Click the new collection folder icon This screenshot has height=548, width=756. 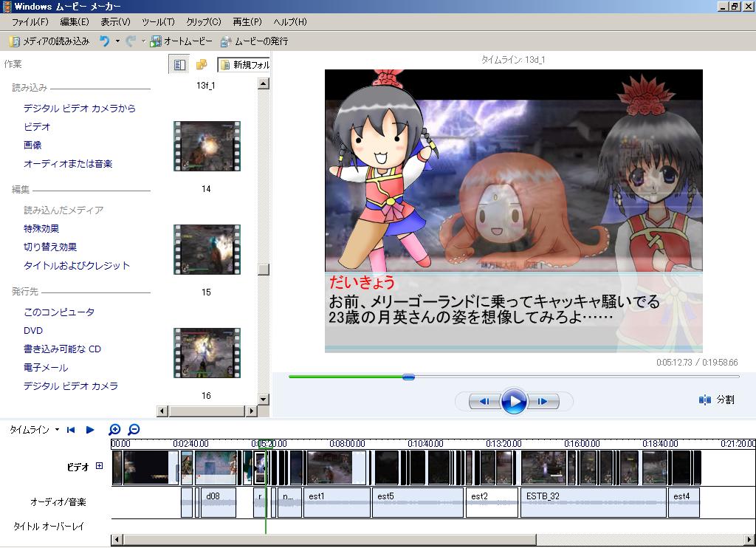pyautogui.click(x=202, y=64)
